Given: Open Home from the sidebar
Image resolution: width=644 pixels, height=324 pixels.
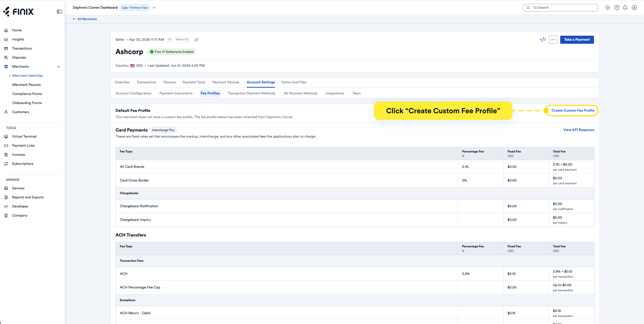Looking at the screenshot, I should click(17, 30).
